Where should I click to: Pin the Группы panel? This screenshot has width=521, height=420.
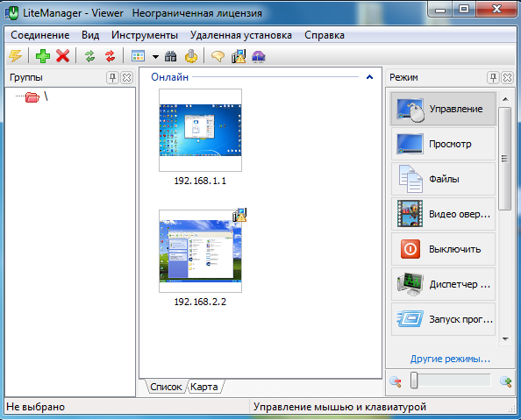tap(112, 78)
